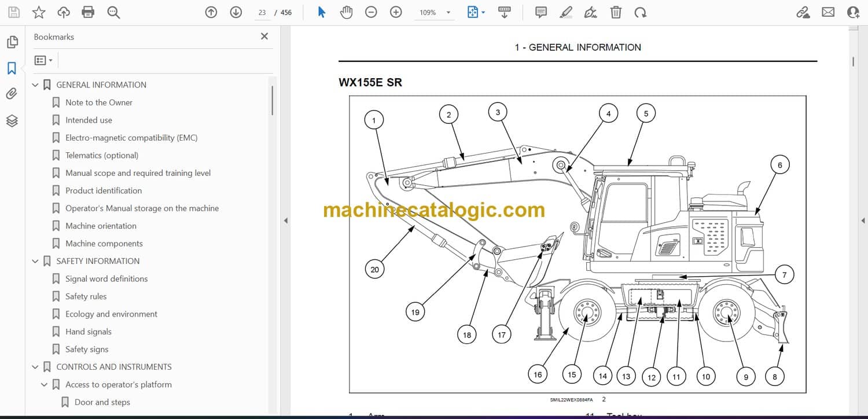Open Access to operator's platform bookmark
This screenshot has width=868, height=419.
pos(119,385)
